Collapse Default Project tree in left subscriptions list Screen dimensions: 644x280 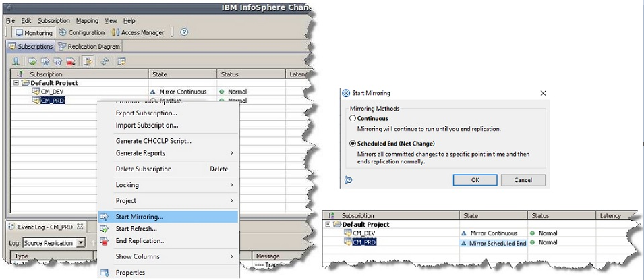[x=16, y=83]
